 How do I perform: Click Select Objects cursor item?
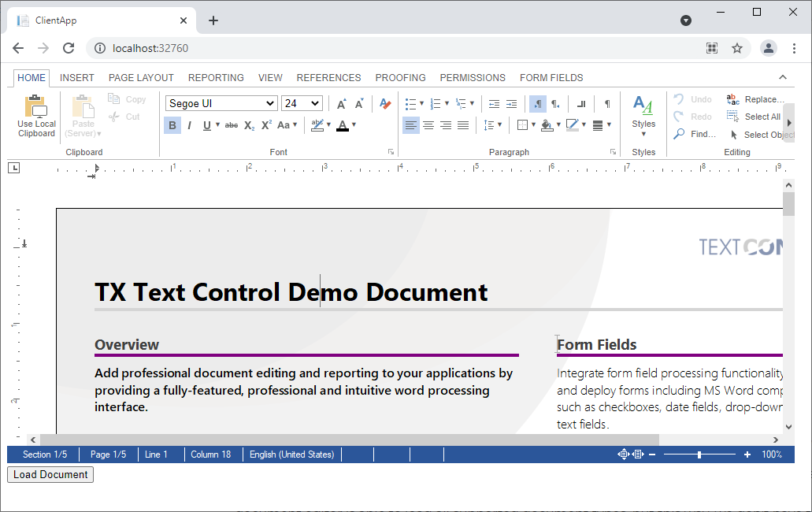click(762, 135)
